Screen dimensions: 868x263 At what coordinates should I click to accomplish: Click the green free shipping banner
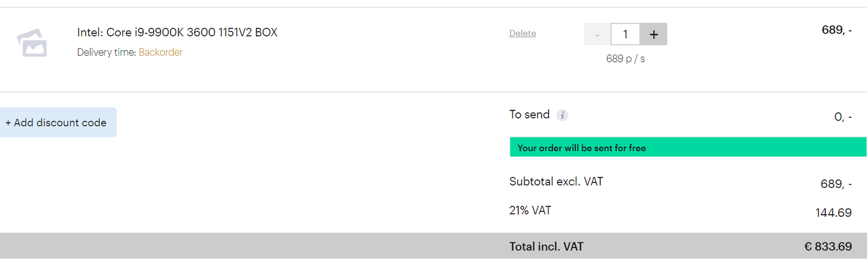click(687, 148)
